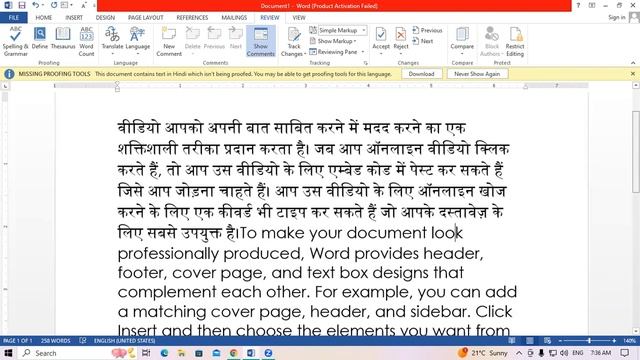Open Ribbon Display Options

click(x=592, y=5)
